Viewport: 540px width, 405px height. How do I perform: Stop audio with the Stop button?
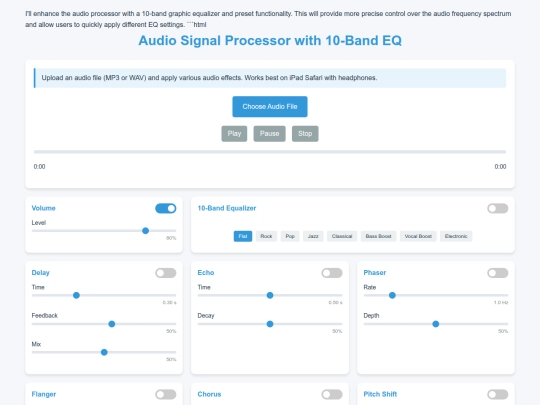click(305, 134)
